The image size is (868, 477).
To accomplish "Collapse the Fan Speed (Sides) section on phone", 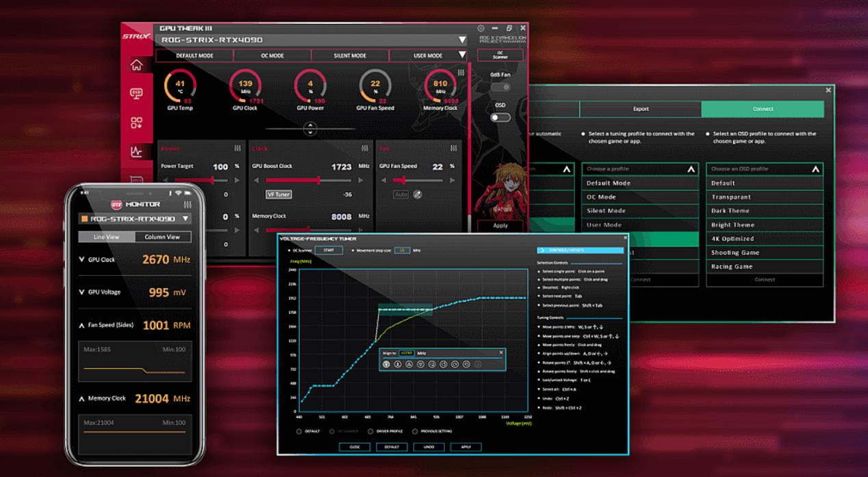I will pyautogui.click(x=81, y=326).
